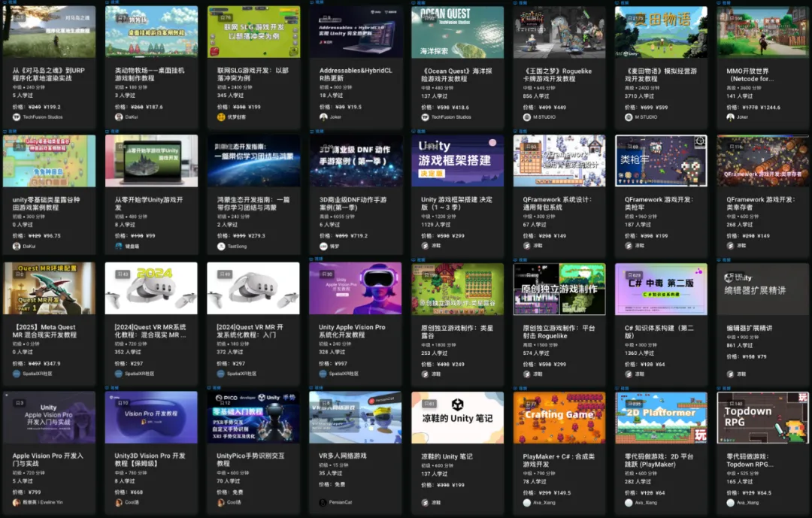The image size is (812, 518).
Task: Click the 凉鞋 avatar on the C# 知识体系构建 card
Action: pos(629,374)
